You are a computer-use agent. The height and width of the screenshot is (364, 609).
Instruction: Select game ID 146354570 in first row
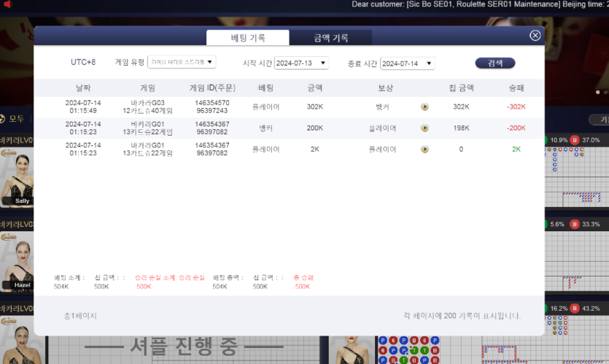pos(212,103)
